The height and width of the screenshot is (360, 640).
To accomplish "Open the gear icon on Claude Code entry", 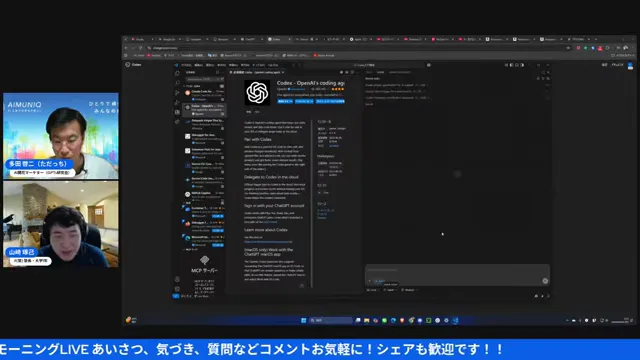I will click(222, 99).
